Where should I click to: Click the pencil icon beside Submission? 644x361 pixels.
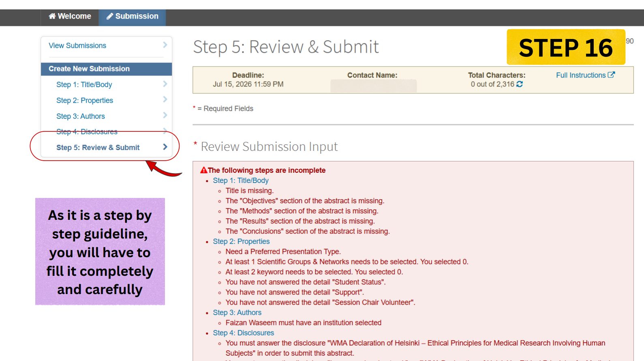coord(110,16)
